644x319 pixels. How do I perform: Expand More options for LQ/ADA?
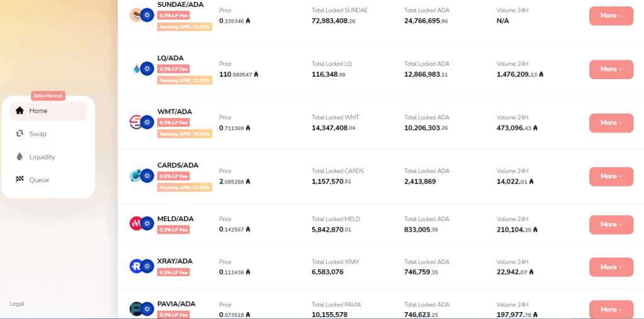click(611, 69)
